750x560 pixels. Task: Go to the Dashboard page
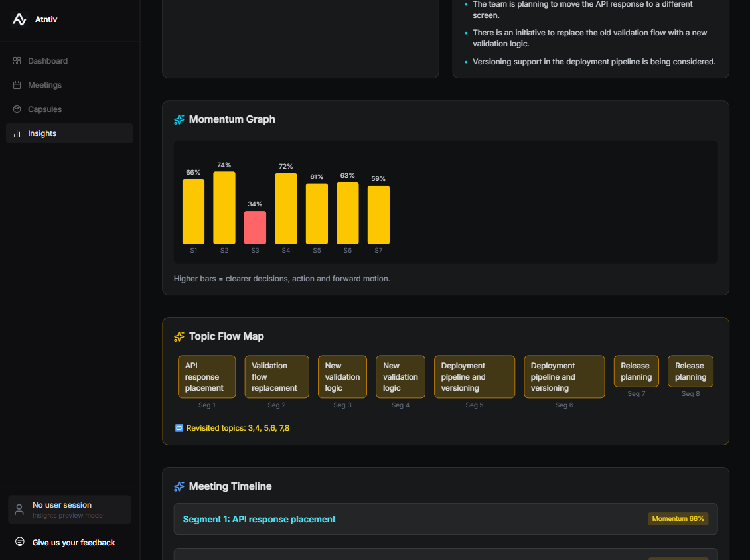click(x=46, y=60)
